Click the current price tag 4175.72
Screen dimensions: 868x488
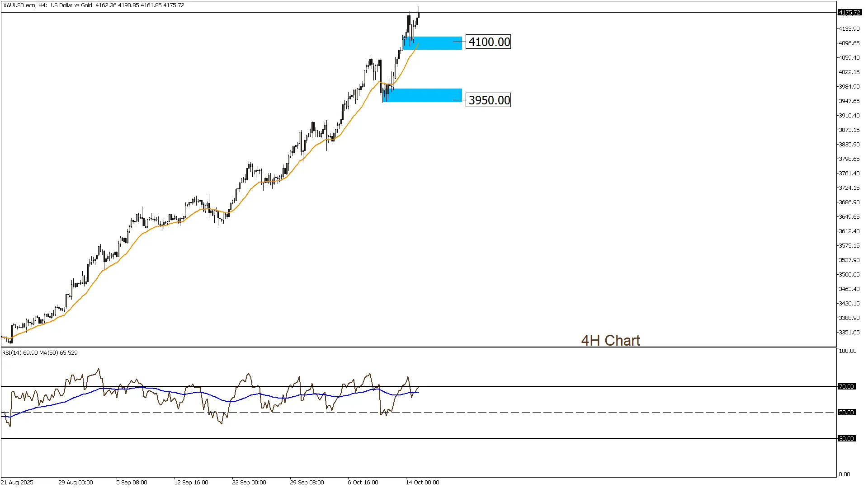[x=849, y=13]
